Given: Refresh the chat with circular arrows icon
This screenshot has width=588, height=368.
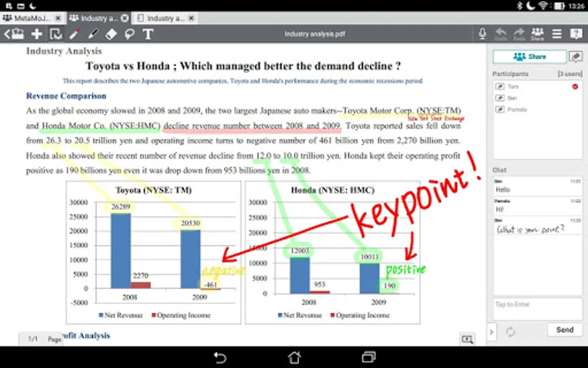Looking at the screenshot, I should click(510, 332).
